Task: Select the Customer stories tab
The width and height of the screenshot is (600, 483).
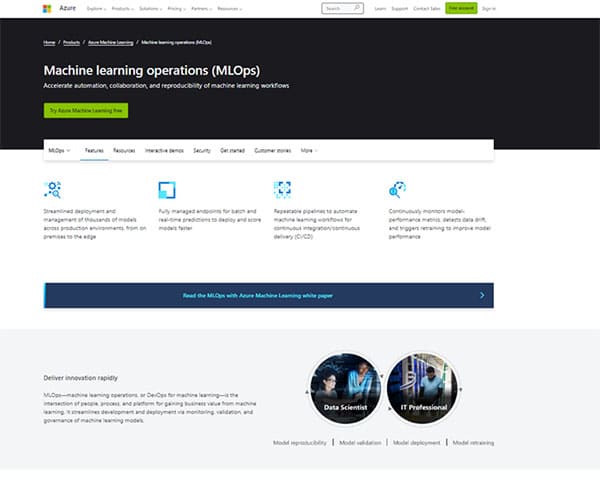Action: click(x=272, y=150)
